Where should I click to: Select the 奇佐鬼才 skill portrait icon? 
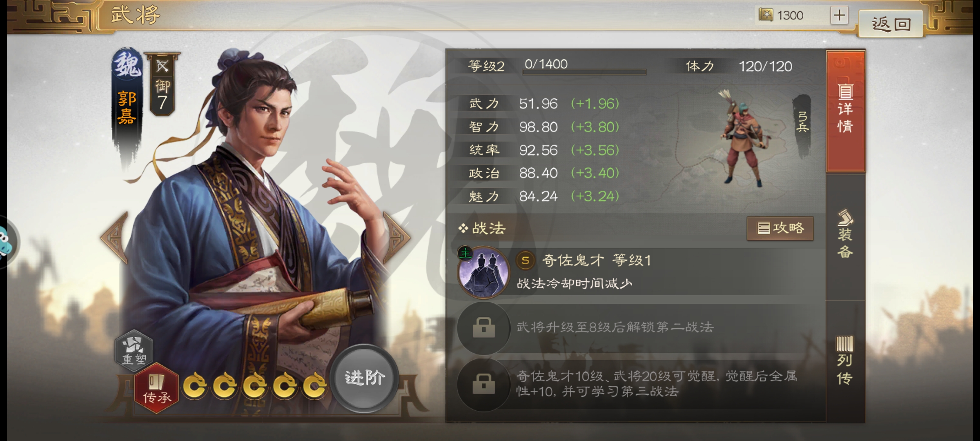[x=484, y=273]
